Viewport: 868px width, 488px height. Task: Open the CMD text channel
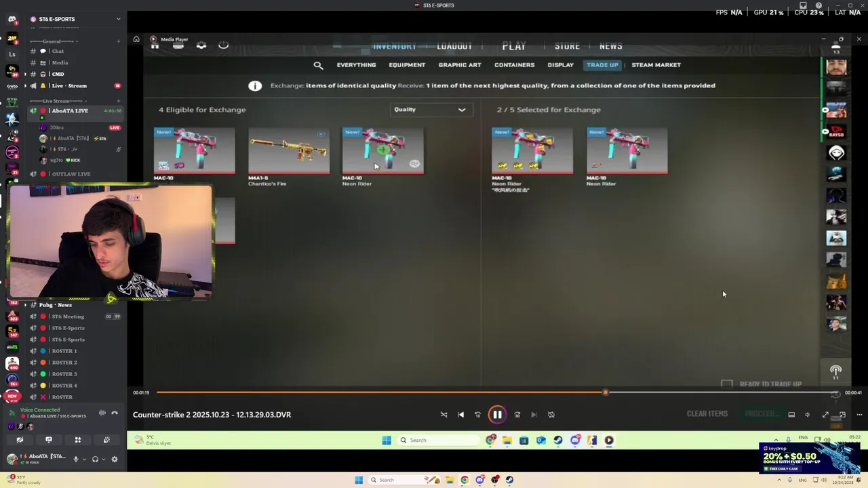[57, 75]
